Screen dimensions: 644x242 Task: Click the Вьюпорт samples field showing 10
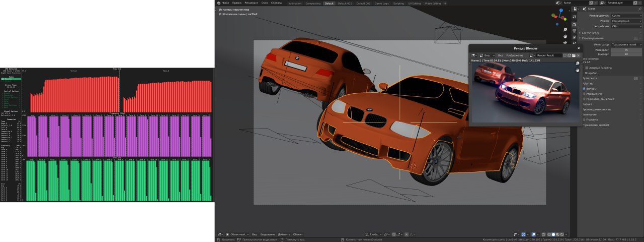tap(626, 54)
